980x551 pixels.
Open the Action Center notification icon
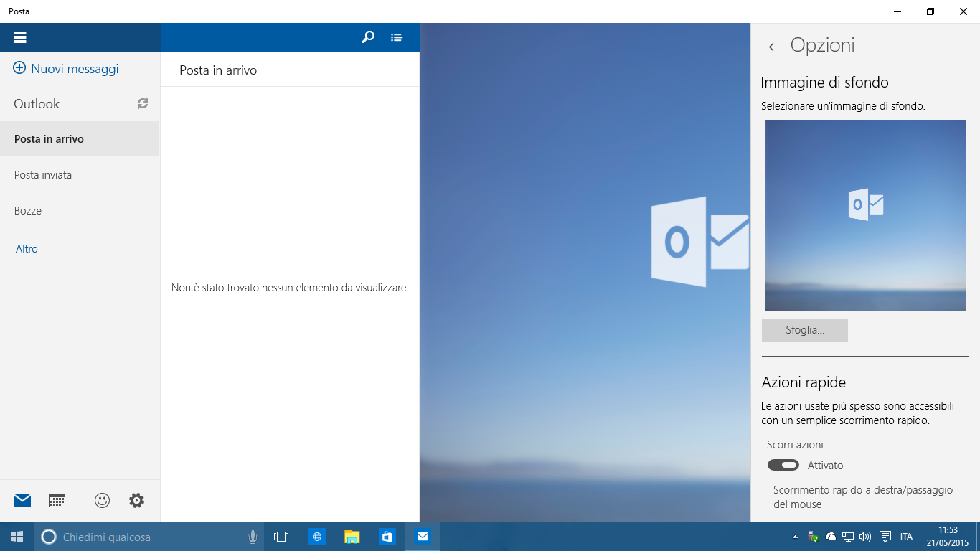click(x=885, y=537)
